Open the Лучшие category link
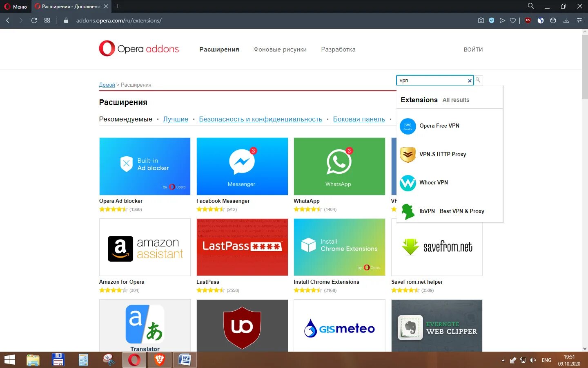This screenshot has width=588, height=368. [176, 119]
